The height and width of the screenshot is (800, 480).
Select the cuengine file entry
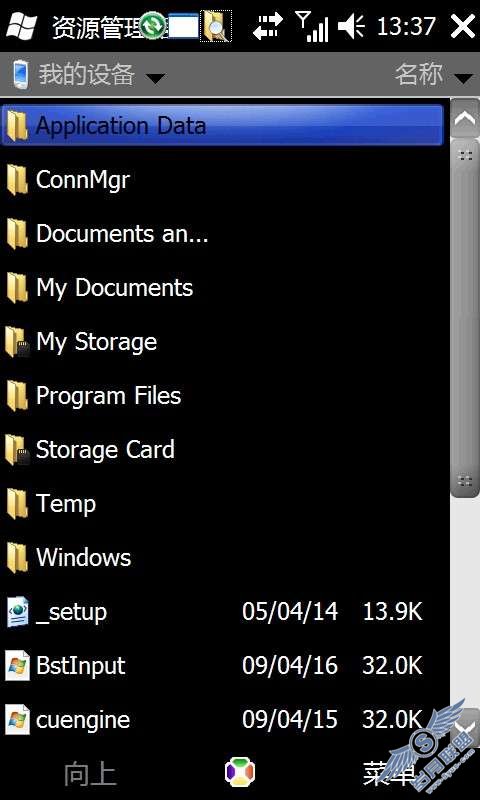[224, 719]
